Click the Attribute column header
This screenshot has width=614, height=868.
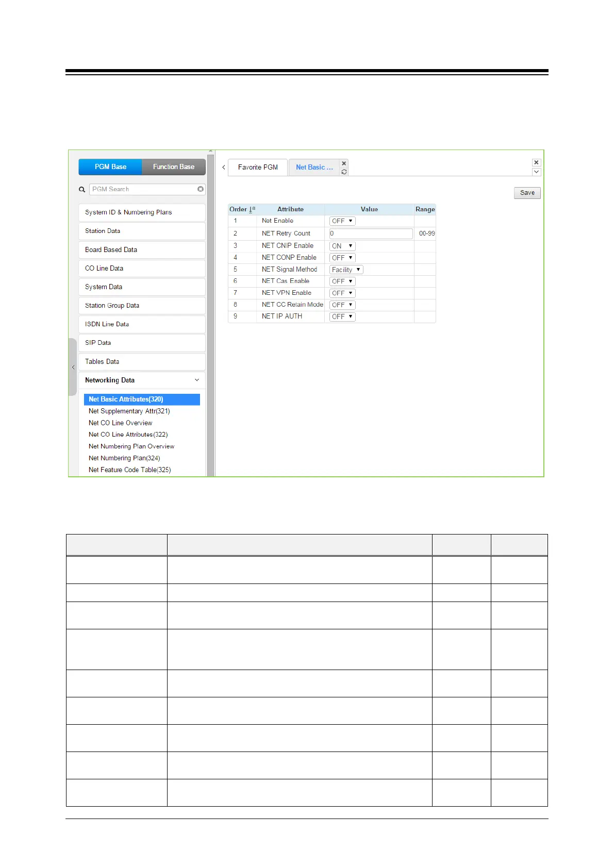click(x=290, y=209)
